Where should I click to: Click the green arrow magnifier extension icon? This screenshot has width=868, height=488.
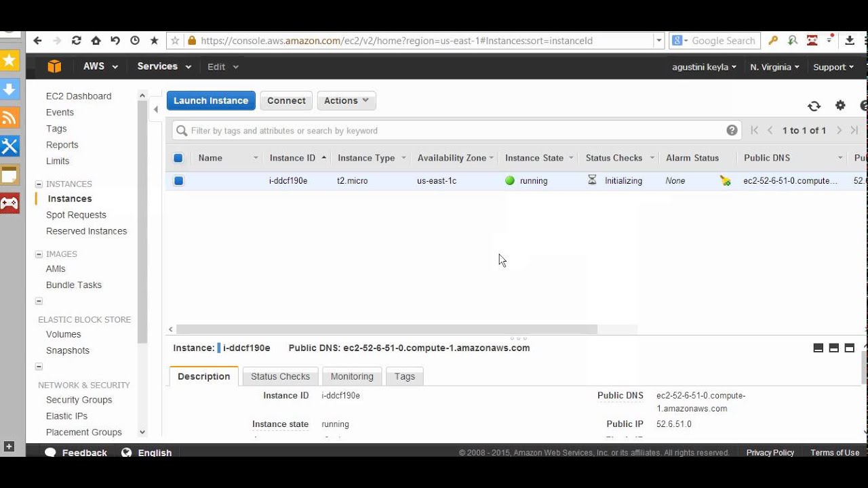coord(792,41)
